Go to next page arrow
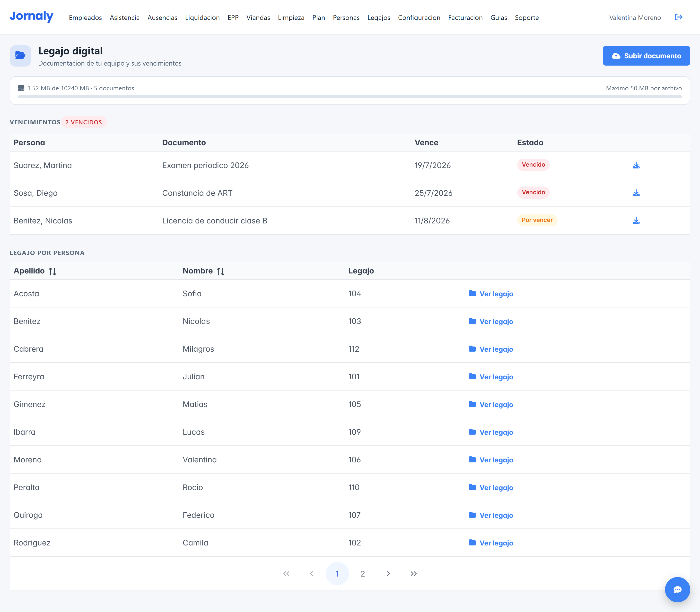The width and height of the screenshot is (700, 612). pos(388,573)
